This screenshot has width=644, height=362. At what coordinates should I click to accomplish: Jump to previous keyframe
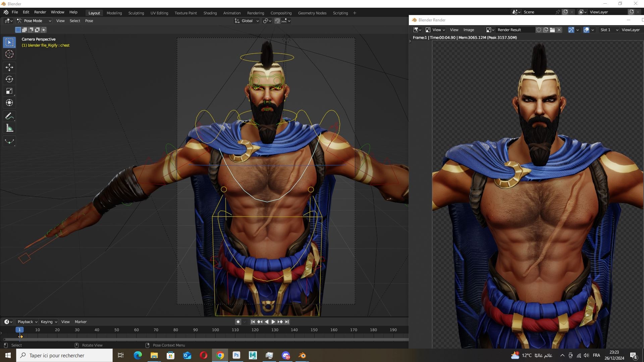(260, 322)
